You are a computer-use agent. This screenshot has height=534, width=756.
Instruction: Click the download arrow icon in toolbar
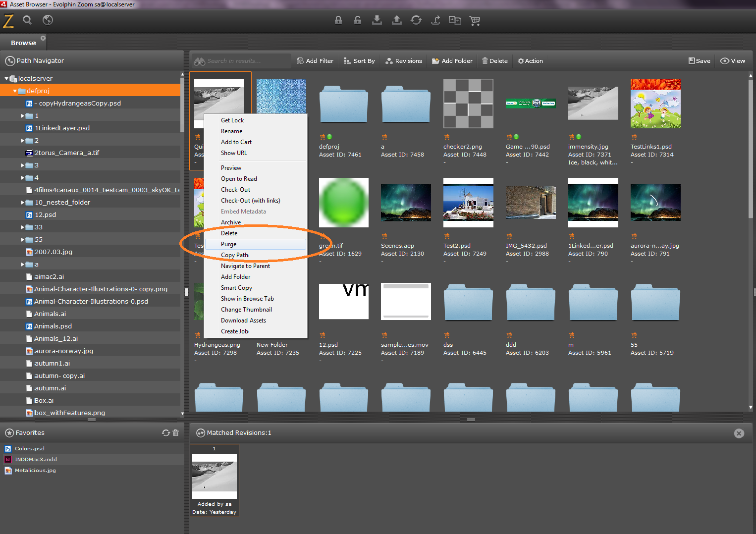(377, 20)
